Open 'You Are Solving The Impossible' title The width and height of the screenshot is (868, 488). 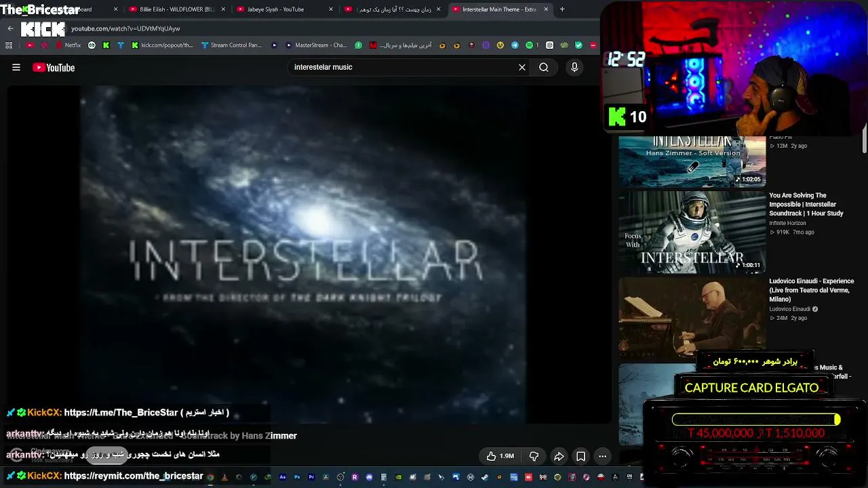(806, 204)
